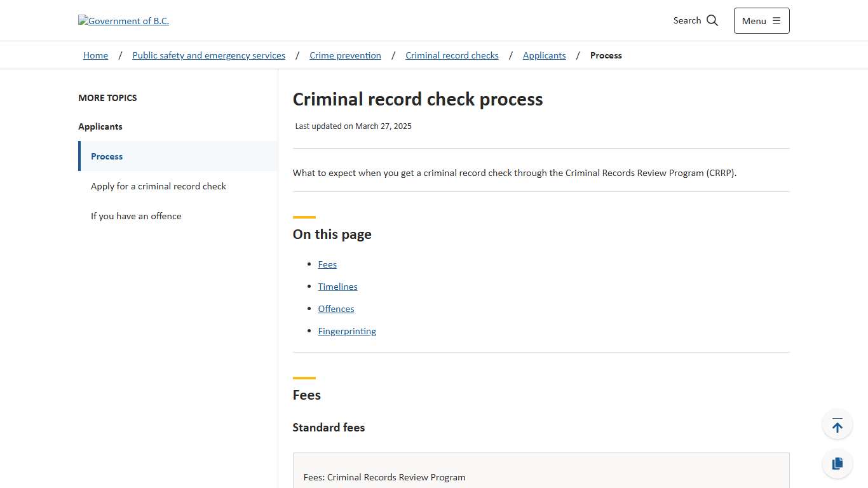Expand the Menu dropdown
The image size is (868, 488).
click(x=761, y=20)
